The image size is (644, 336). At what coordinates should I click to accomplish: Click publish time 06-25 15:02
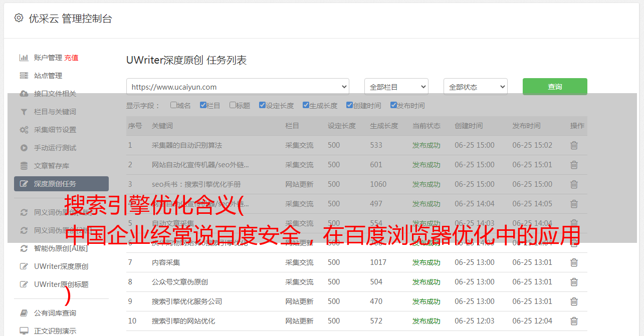(532, 145)
